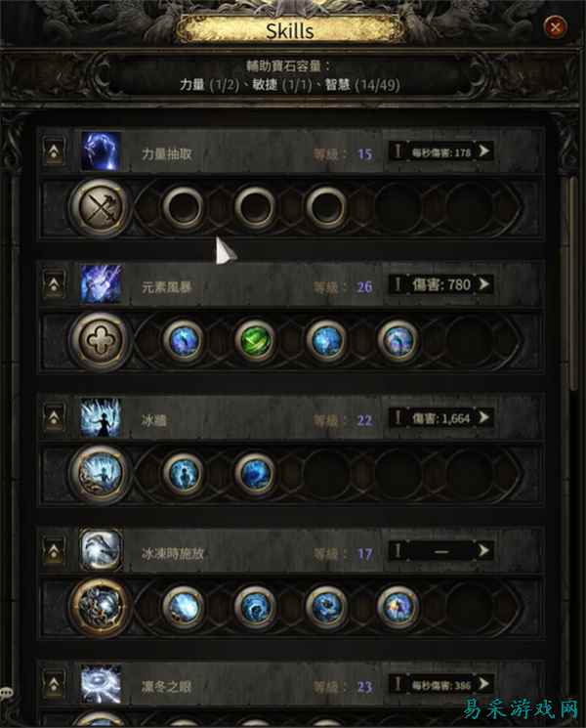Select the 元素風暴 skill portrait
This screenshot has height=728, width=586.
(102, 284)
